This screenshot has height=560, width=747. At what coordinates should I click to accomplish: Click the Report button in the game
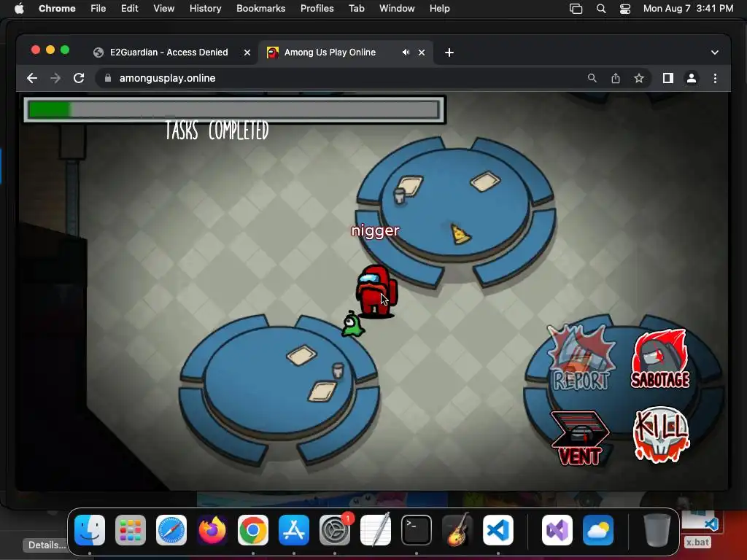pos(581,359)
